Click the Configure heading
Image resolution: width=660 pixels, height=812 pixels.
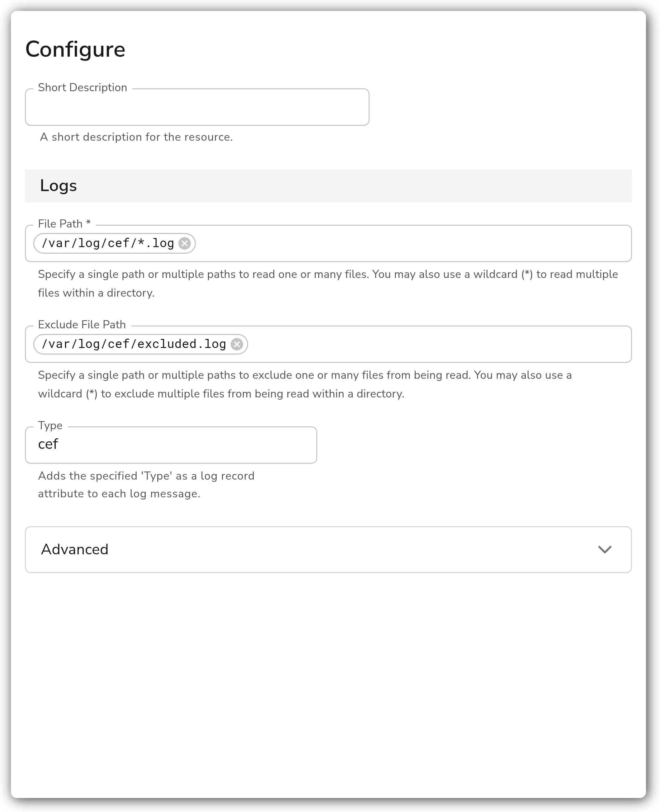(75, 49)
